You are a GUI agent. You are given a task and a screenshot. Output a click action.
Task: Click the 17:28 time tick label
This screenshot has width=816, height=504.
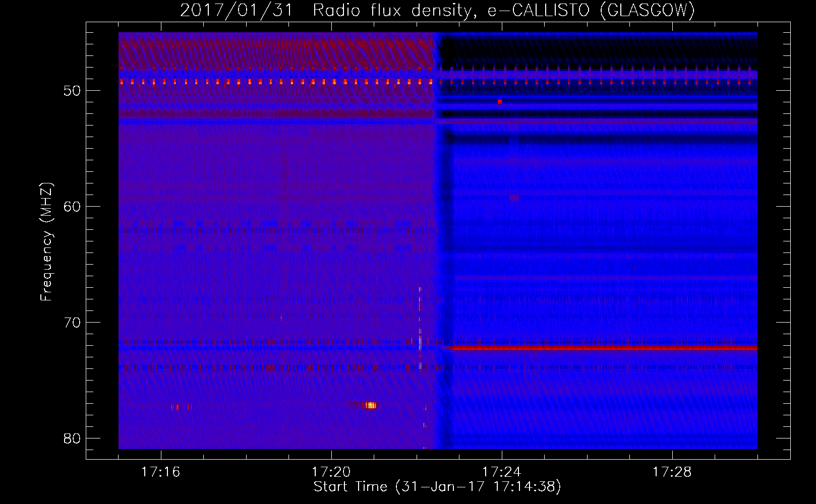[x=672, y=472]
